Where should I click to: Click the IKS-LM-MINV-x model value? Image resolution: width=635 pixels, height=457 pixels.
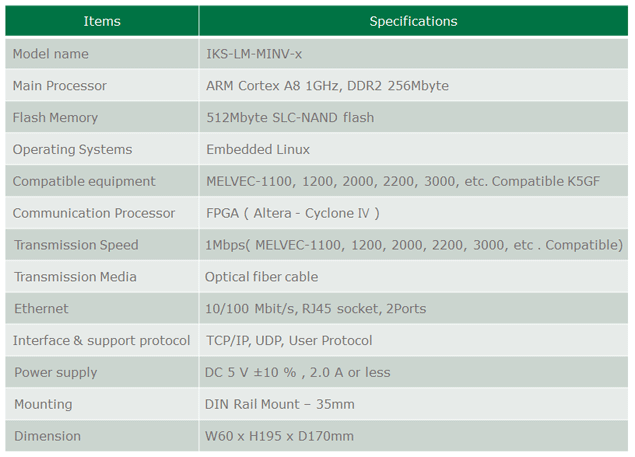click(267, 54)
